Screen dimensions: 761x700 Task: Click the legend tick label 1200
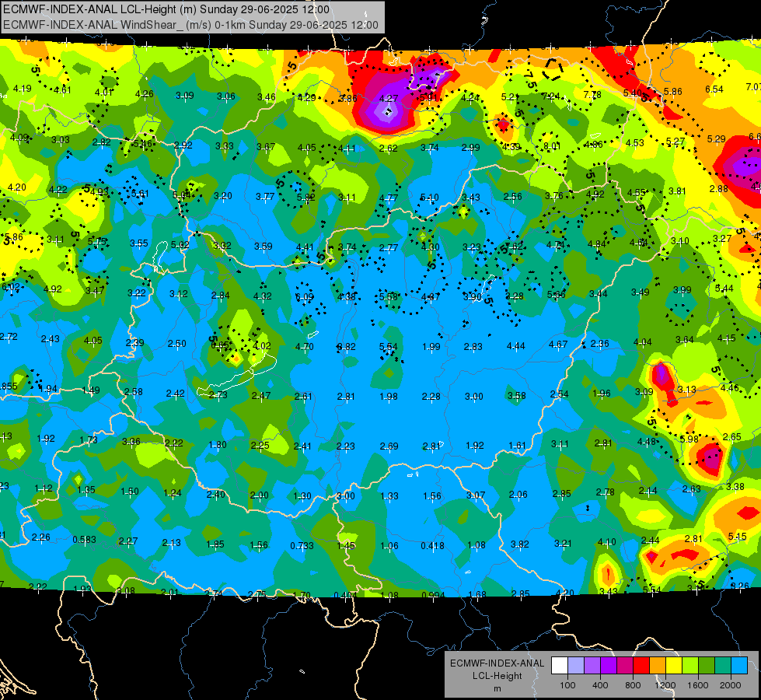point(665,685)
